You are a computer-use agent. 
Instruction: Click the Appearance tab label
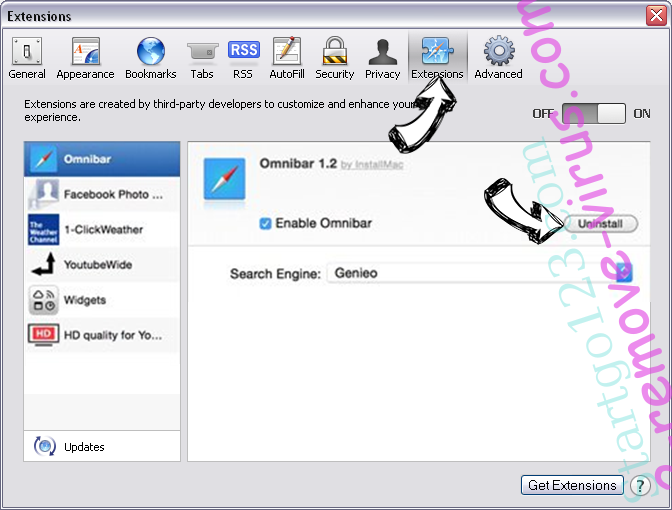[x=85, y=75]
